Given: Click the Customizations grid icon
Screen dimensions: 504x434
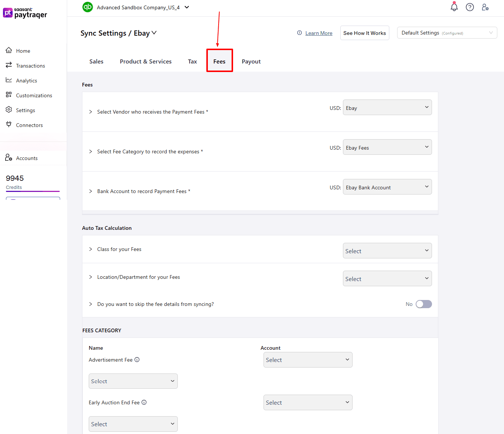Looking at the screenshot, I should coord(9,95).
